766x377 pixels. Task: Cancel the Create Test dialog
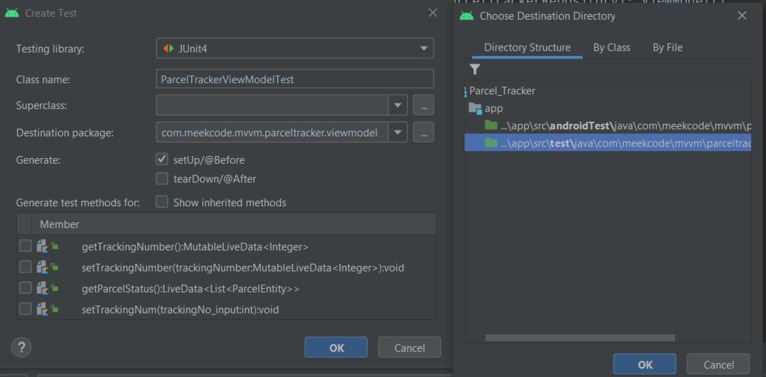click(x=409, y=347)
